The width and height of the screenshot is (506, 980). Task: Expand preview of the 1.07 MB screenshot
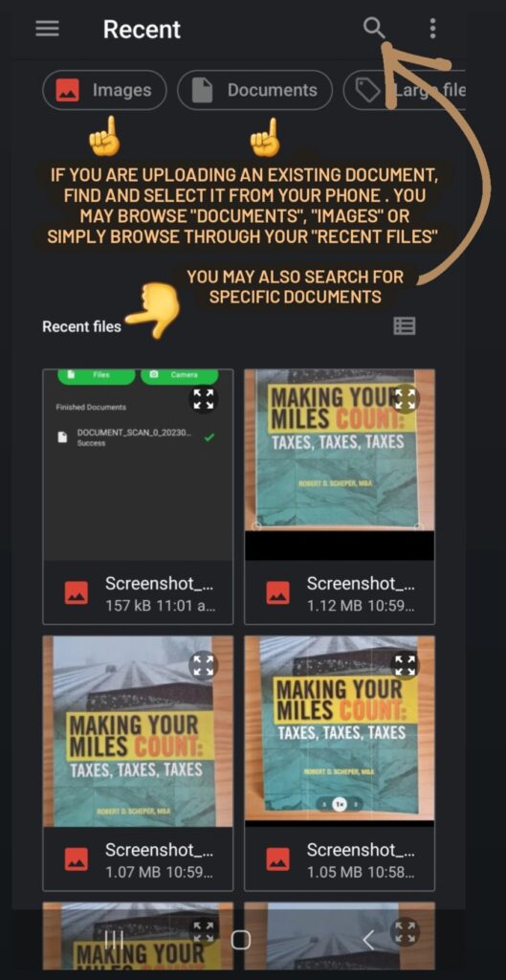point(204,666)
